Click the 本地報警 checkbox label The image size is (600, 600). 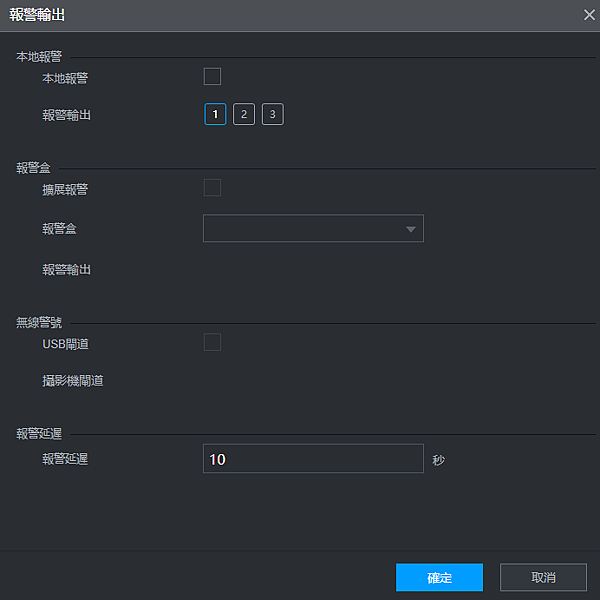tap(65, 78)
